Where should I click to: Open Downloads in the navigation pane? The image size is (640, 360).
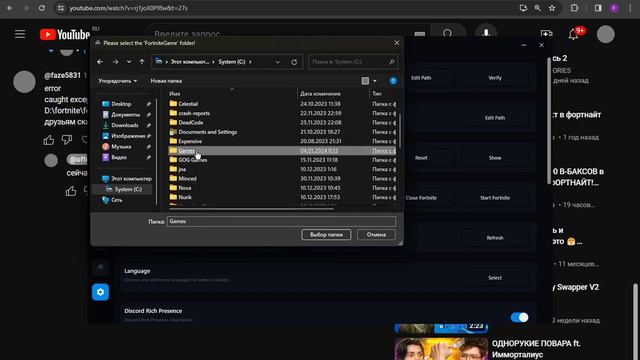125,125
